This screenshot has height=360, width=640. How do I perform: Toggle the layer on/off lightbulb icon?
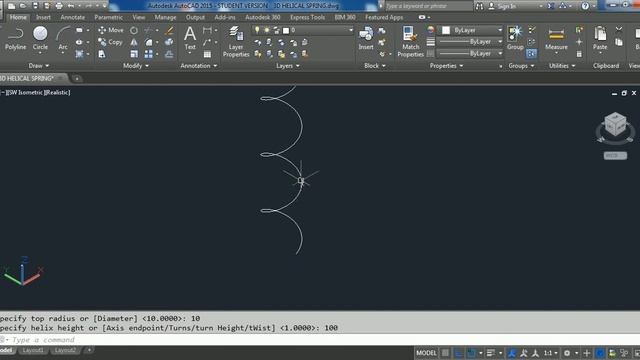pos(257,30)
